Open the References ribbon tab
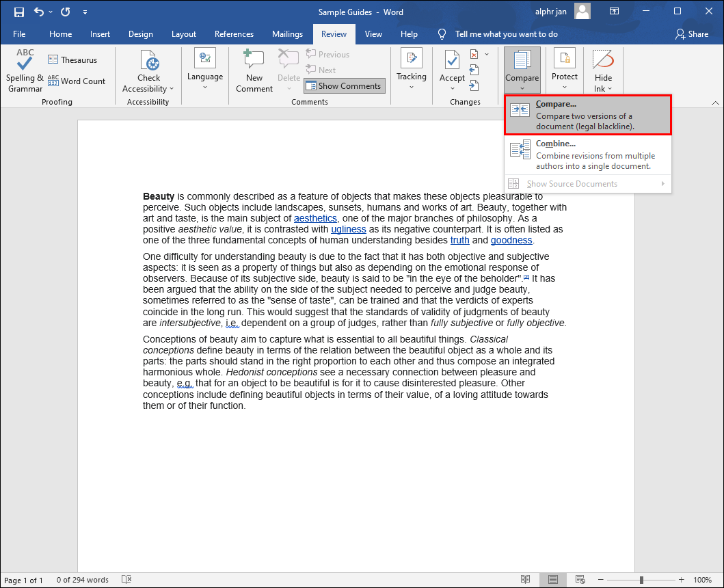724x588 pixels. (234, 34)
